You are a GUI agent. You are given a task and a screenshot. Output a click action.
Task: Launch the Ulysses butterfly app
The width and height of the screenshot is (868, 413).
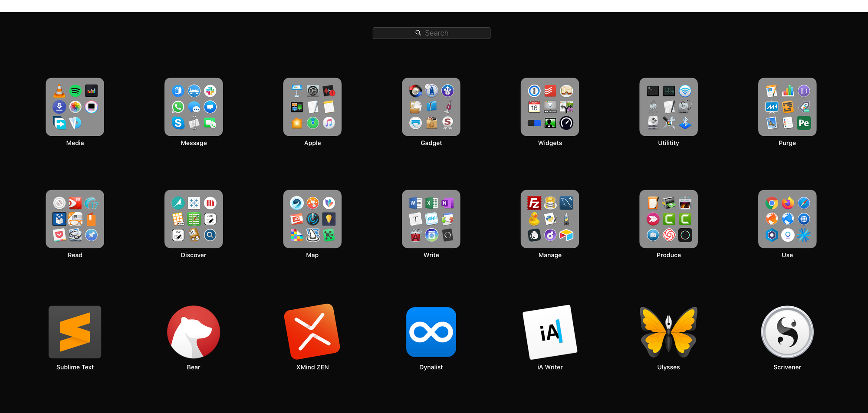668,332
